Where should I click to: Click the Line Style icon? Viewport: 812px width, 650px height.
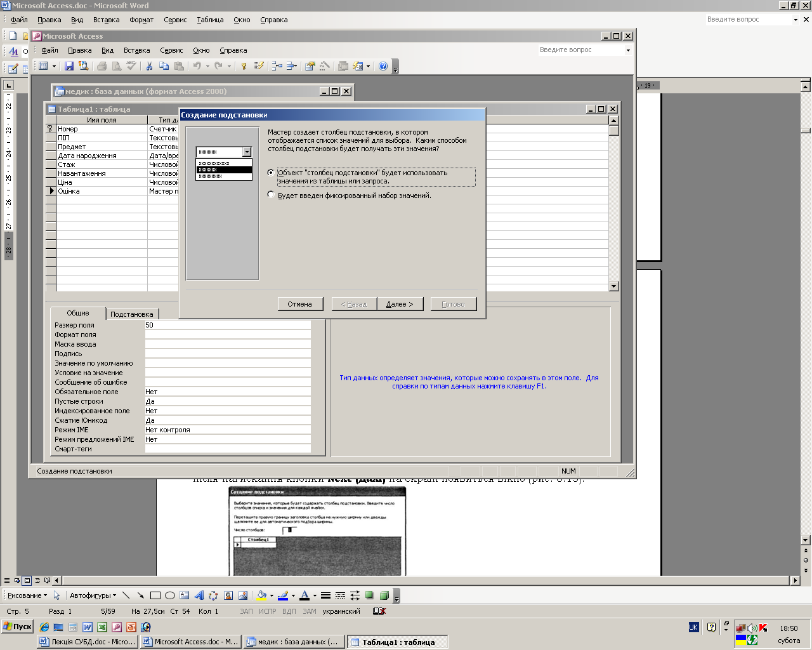pyautogui.click(x=325, y=595)
